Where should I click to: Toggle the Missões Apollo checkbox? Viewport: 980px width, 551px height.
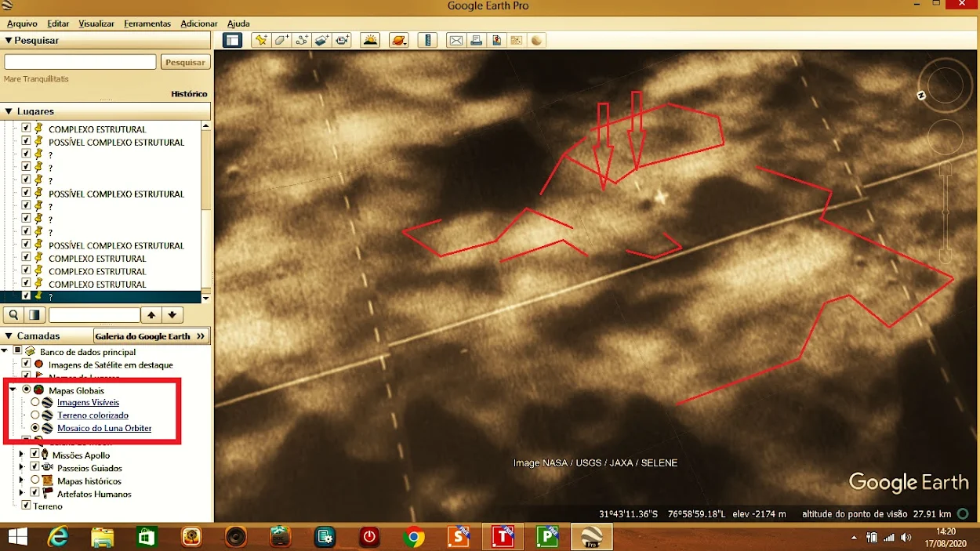click(x=34, y=455)
